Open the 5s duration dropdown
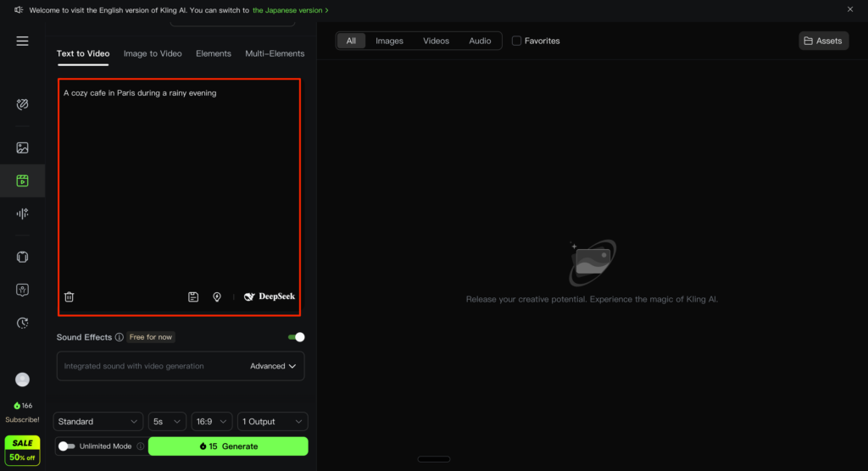This screenshot has height=471, width=868. click(x=167, y=421)
